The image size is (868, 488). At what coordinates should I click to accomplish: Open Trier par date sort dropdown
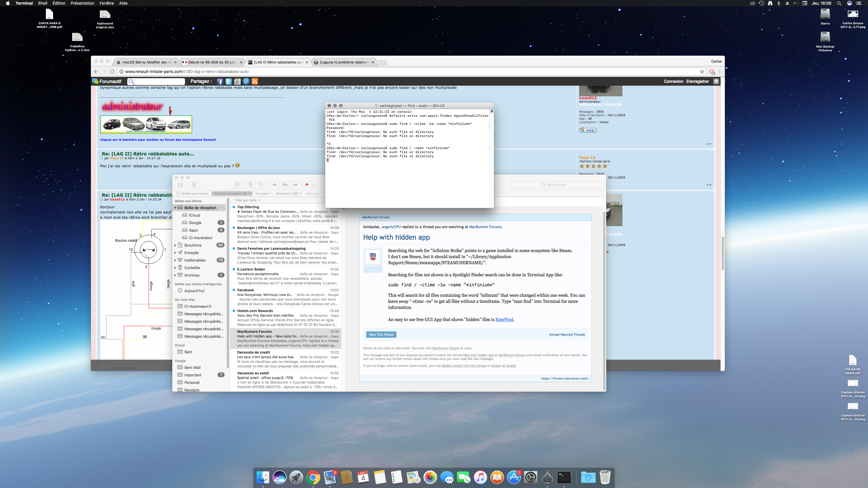coord(248,200)
